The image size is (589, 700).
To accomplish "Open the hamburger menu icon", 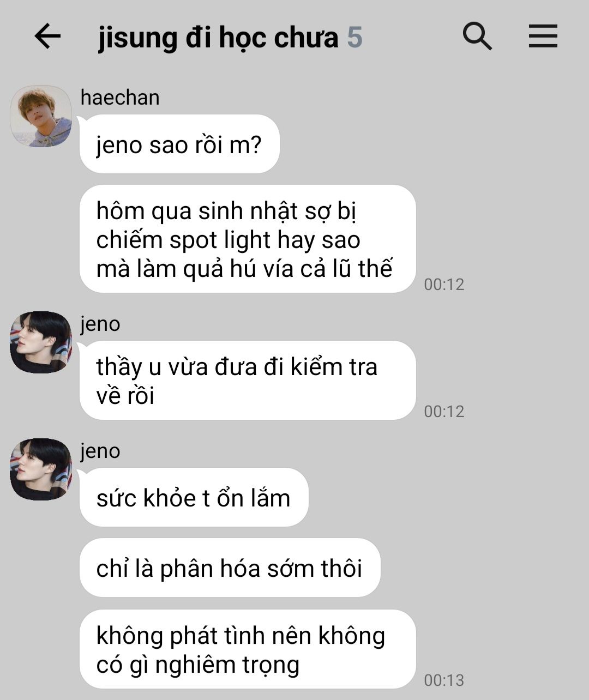I will coord(543,37).
